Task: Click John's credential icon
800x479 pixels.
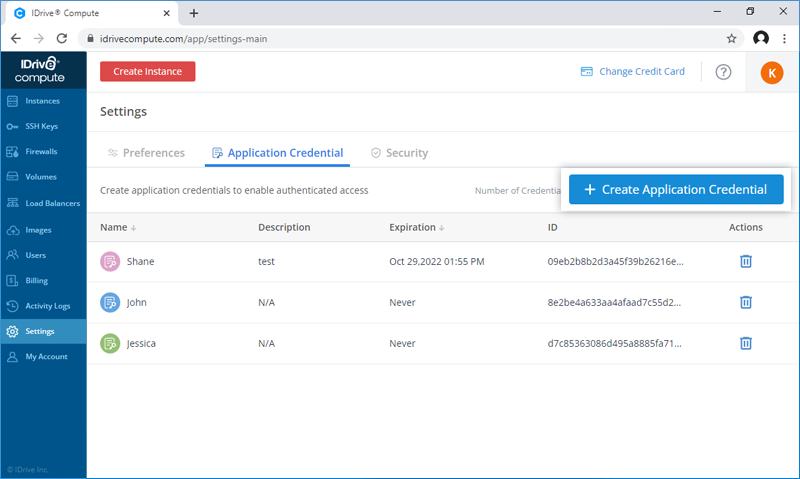Action: pos(110,302)
